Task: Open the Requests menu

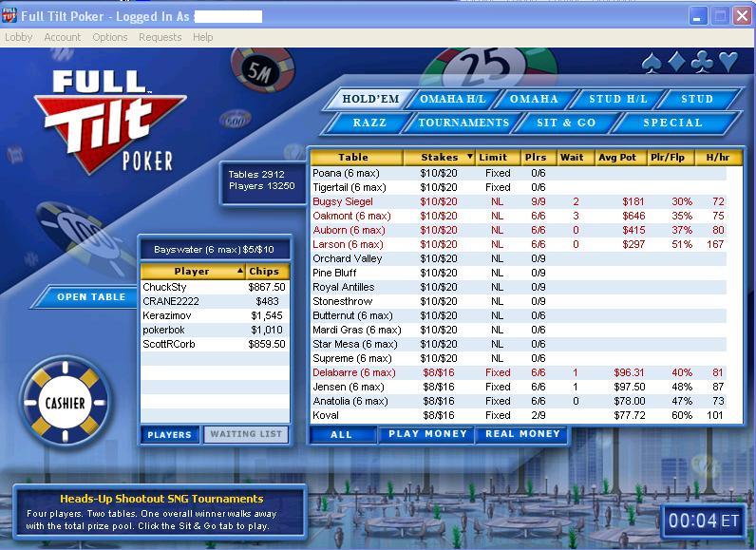Action: pos(161,37)
